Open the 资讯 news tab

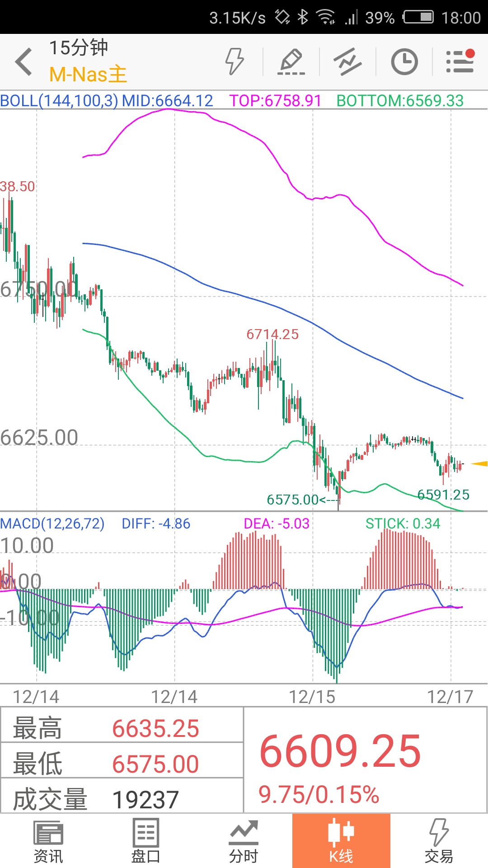click(x=48, y=842)
